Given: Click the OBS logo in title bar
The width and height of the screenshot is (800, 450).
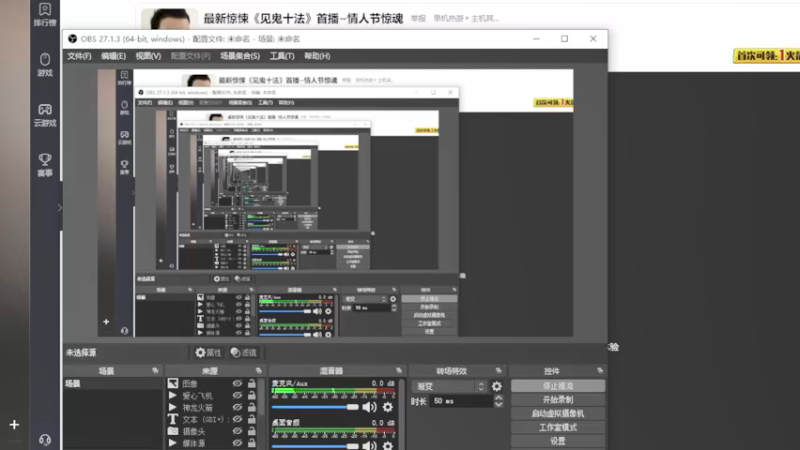Looking at the screenshot, I should (x=72, y=39).
